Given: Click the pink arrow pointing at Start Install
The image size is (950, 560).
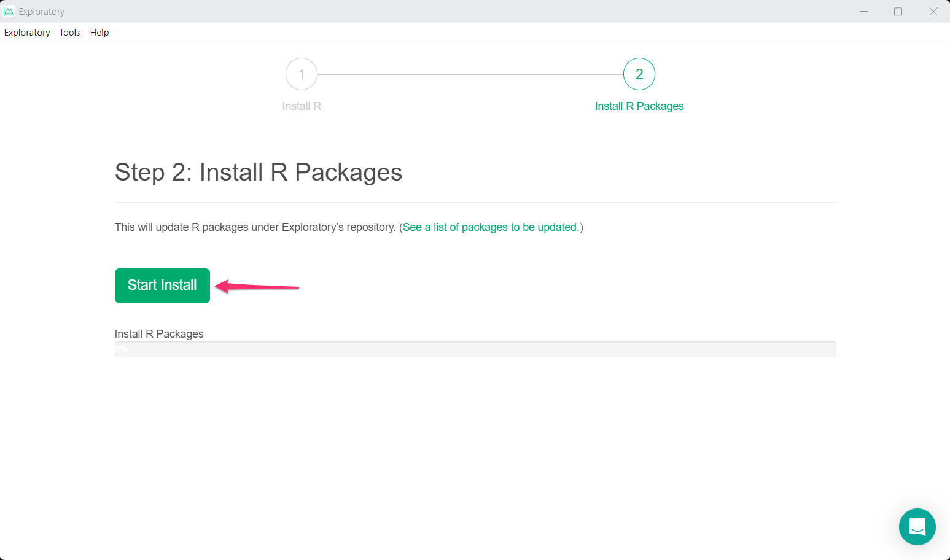Looking at the screenshot, I should click(257, 286).
